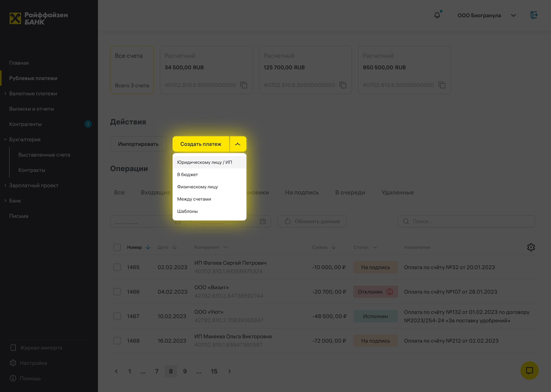Check the row 1466 checkbox
Screen dimensions: 551x392
tap(117, 292)
